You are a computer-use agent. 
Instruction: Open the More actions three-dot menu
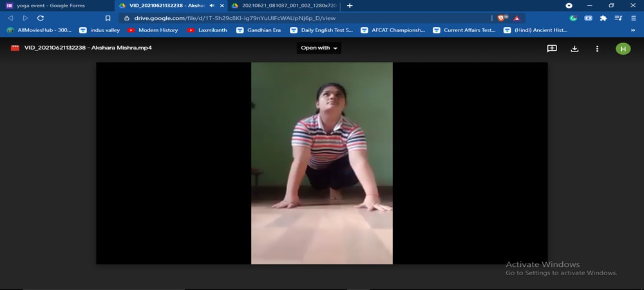597,48
